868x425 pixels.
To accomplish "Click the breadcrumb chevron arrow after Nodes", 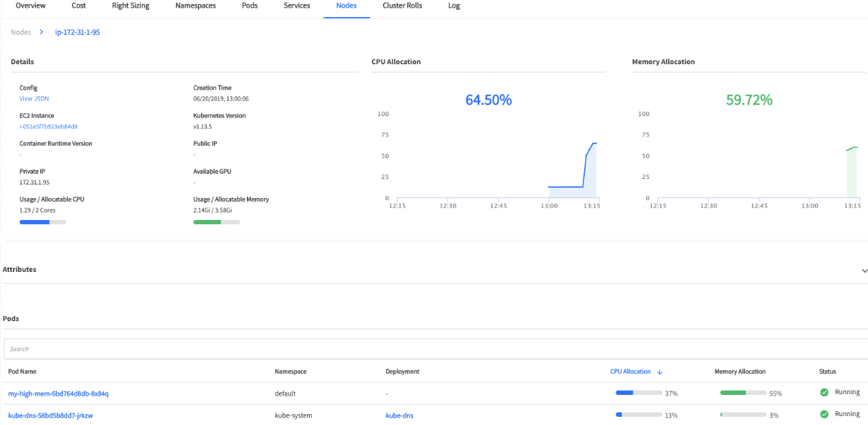I will 42,32.
